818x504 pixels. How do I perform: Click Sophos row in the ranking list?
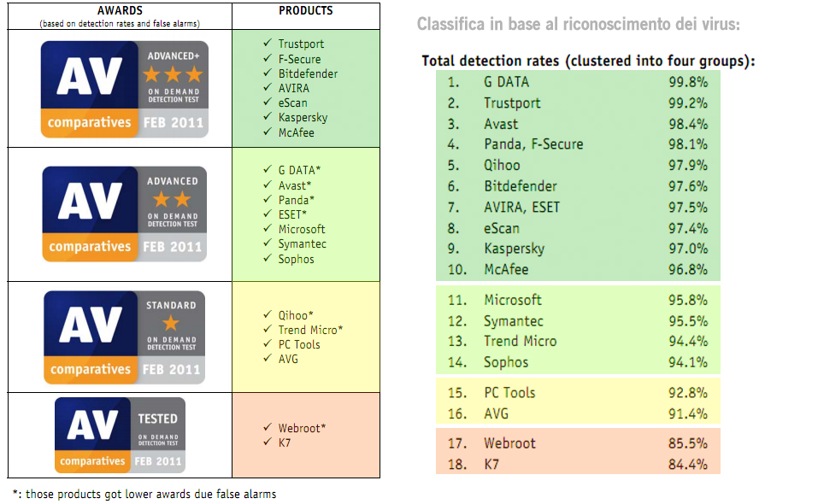(x=506, y=362)
